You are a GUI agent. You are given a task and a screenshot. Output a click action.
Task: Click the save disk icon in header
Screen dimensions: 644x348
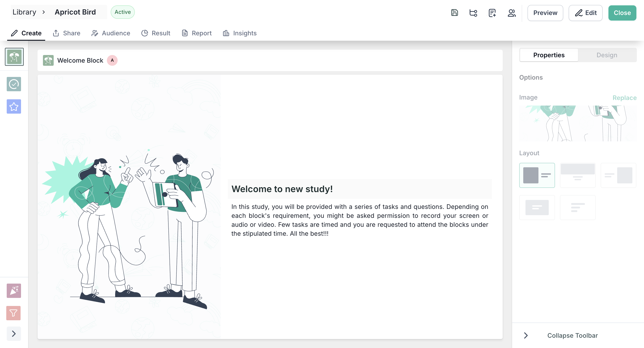pyautogui.click(x=454, y=13)
